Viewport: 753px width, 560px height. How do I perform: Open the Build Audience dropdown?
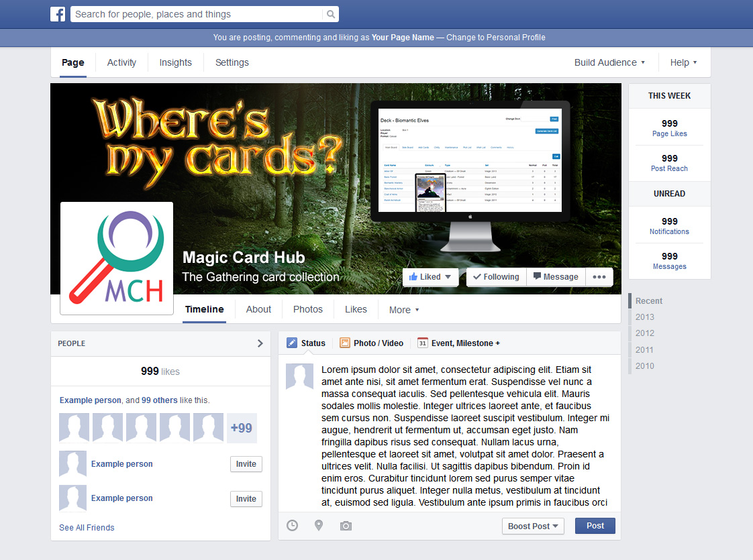[609, 62]
